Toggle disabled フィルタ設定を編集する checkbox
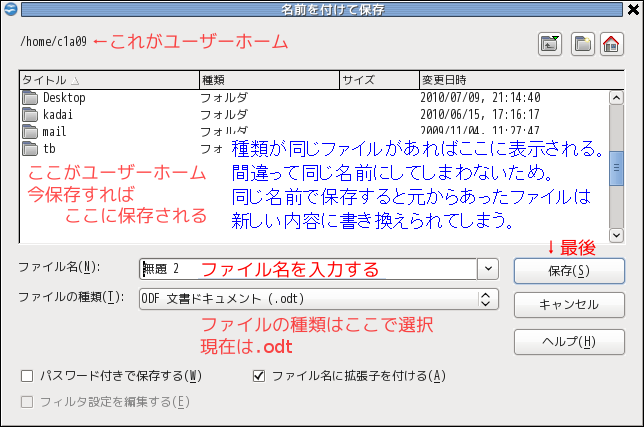This screenshot has width=644, height=427. point(27,402)
